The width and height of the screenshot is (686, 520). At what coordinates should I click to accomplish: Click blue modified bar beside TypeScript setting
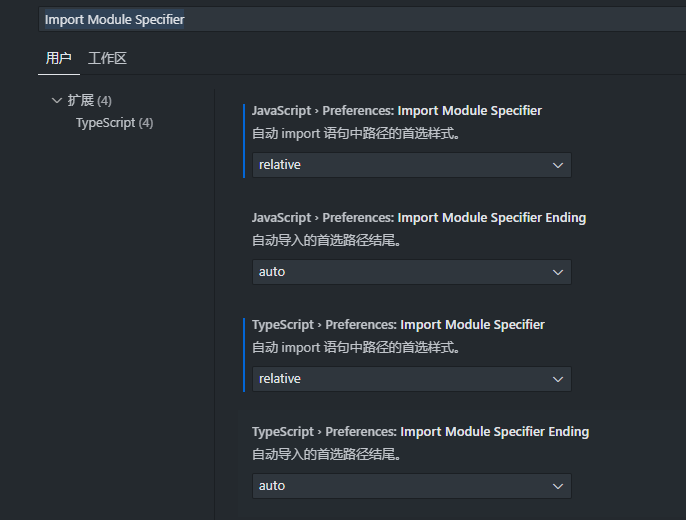pos(244,354)
